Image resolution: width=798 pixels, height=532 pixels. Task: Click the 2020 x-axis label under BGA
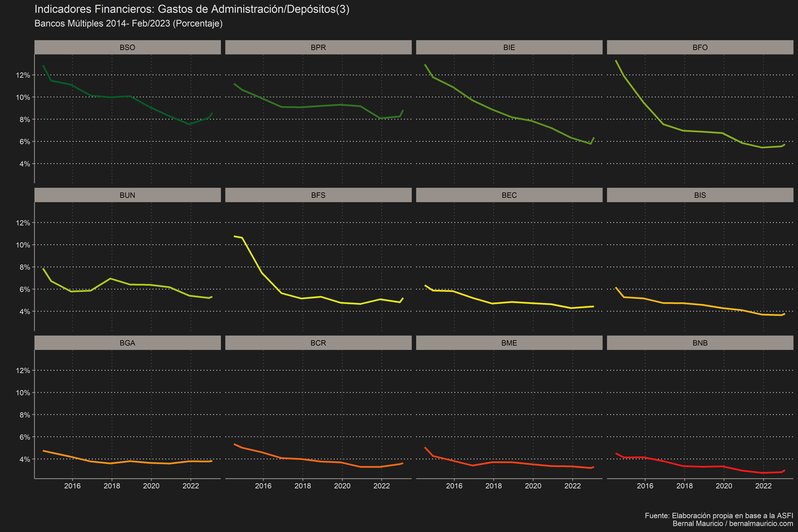[151, 486]
